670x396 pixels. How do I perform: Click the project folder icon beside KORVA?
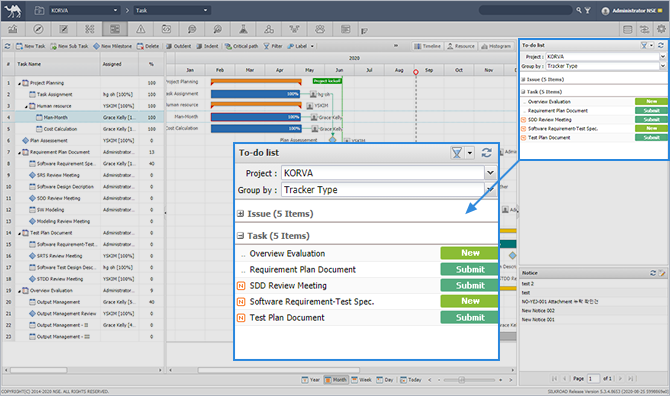pos(39,10)
